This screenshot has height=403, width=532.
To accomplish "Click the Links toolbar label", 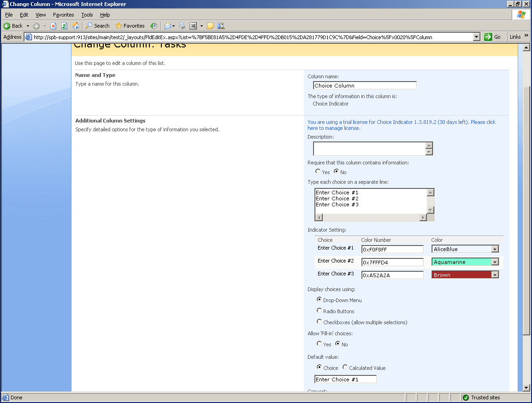I will 515,37.
